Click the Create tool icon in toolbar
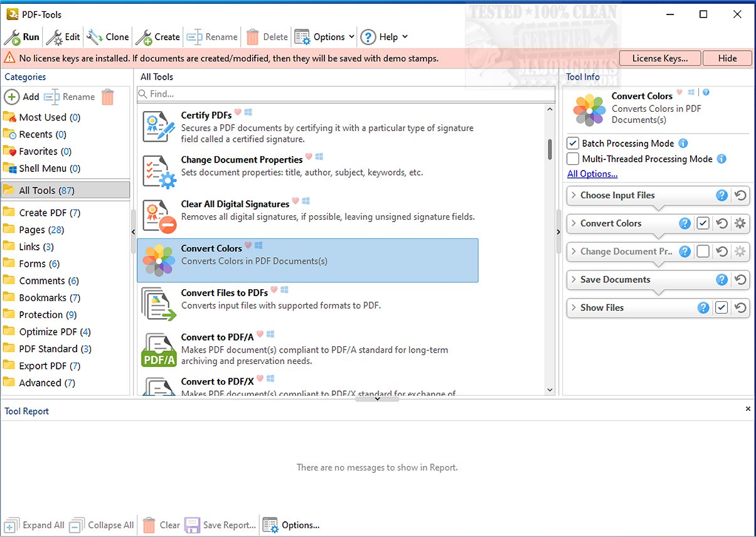The width and height of the screenshot is (756, 537). coord(144,37)
